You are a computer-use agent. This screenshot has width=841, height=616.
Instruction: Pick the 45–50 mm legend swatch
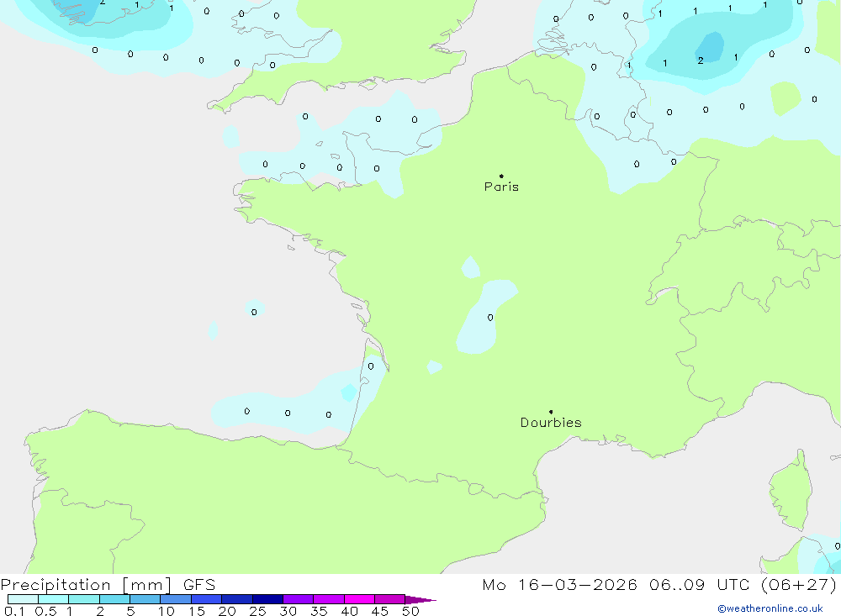tap(390, 599)
